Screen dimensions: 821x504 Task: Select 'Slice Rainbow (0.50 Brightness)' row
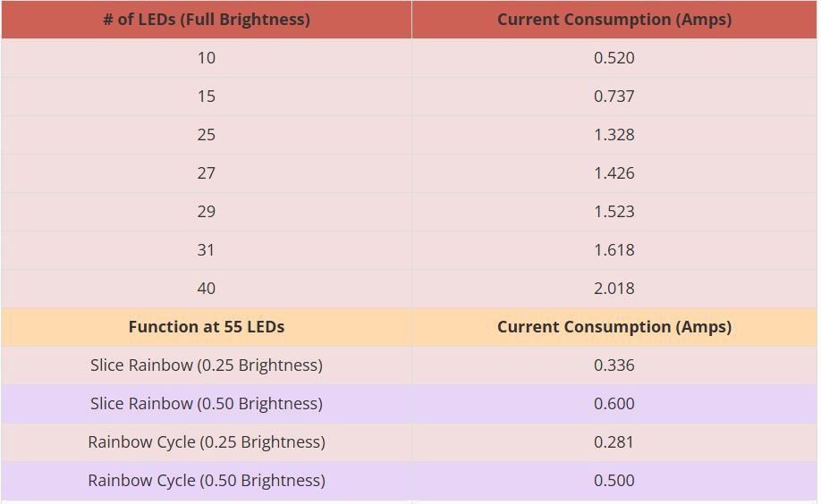point(409,404)
